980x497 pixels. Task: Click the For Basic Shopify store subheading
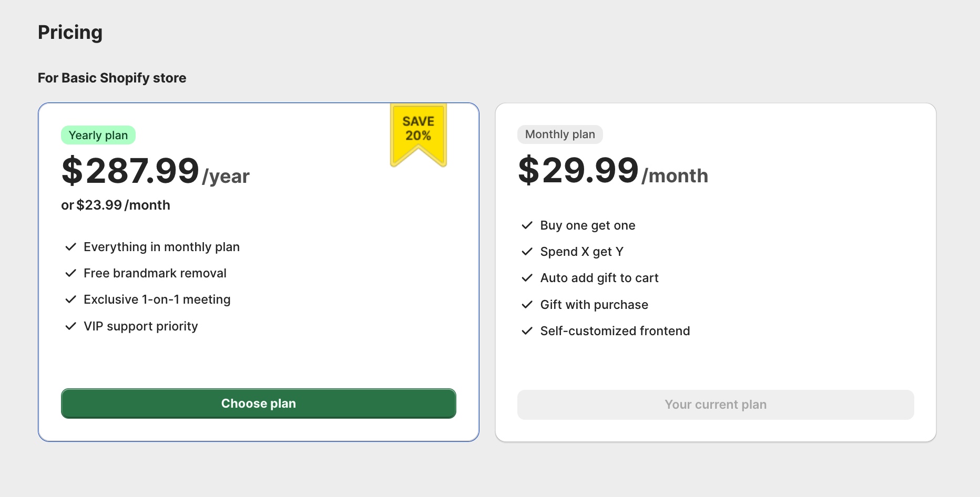click(112, 78)
